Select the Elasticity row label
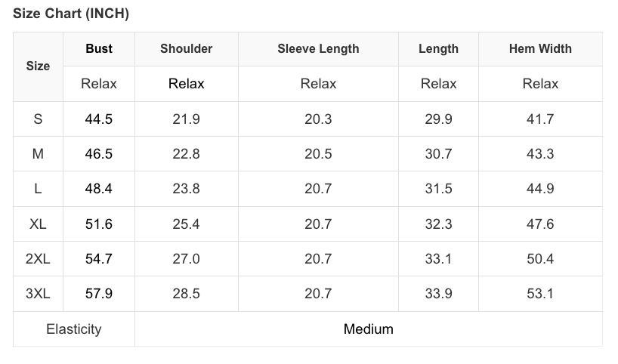618x364 pixels. 73,329
